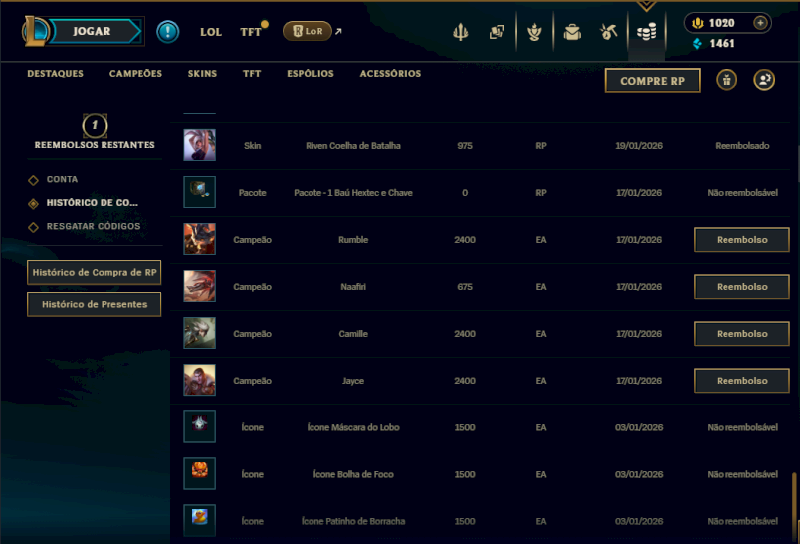Click the Máscara do Lobo icon thumbnail
This screenshot has height=544, width=800.
[199, 426]
